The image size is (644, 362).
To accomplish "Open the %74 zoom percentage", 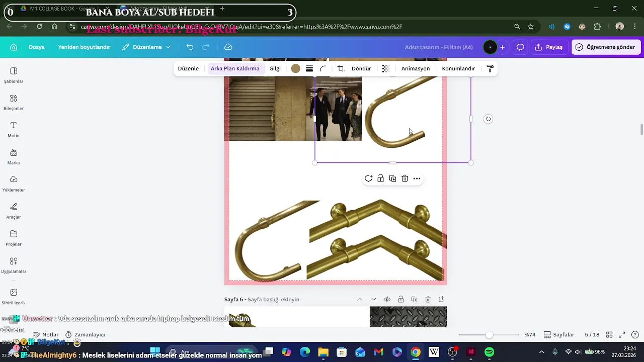I will (529, 334).
